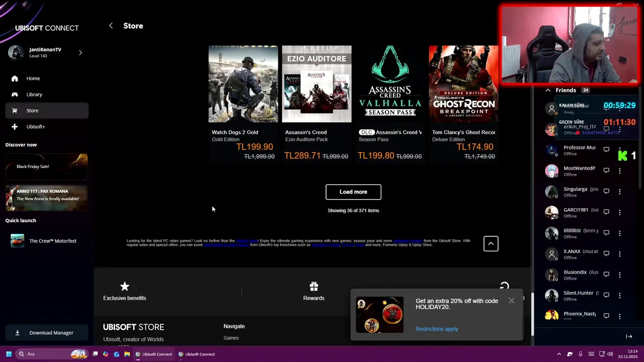
Task: Click MostWantedP friend avatar
Action: point(552,171)
